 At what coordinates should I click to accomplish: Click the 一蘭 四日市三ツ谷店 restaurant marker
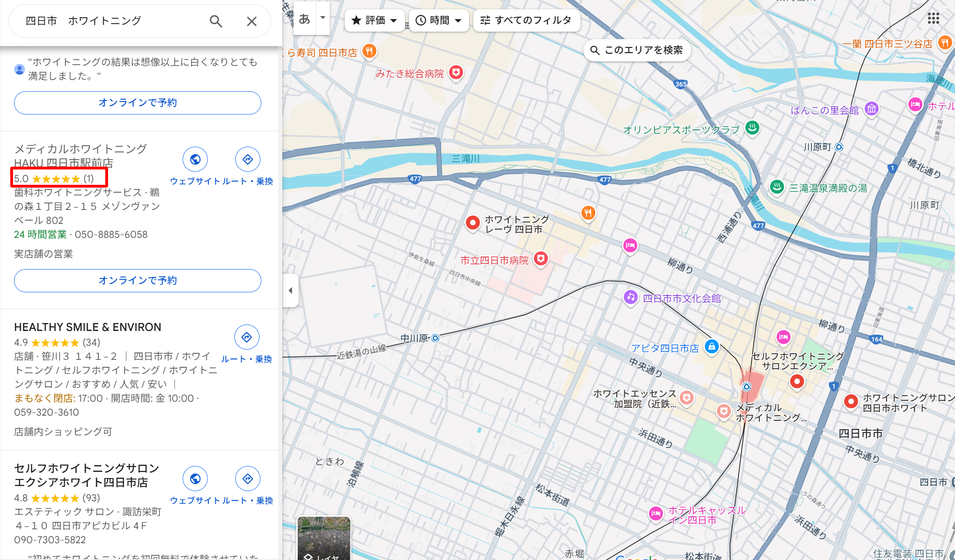click(x=945, y=43)
